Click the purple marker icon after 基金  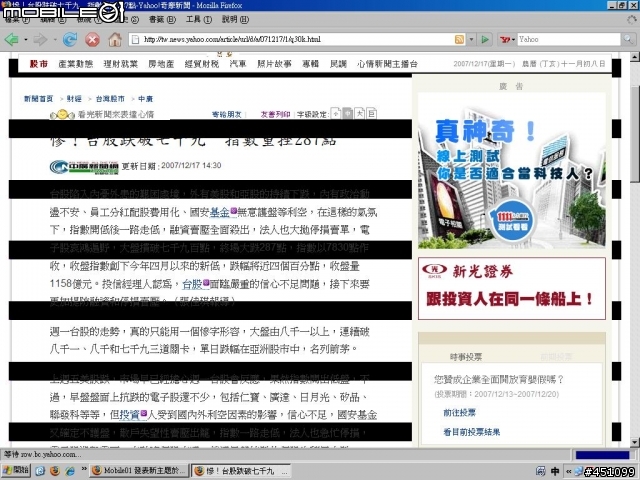point(233,211)
